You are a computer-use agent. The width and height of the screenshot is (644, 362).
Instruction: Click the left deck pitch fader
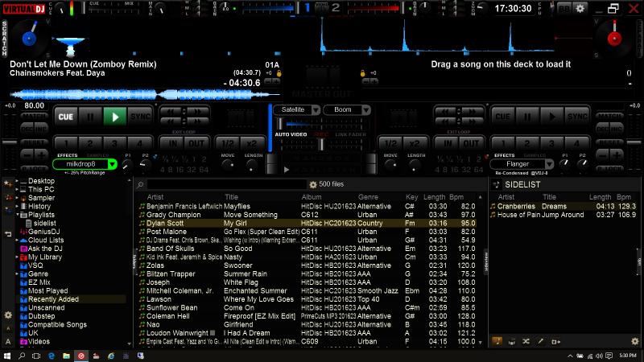(9, 142)
